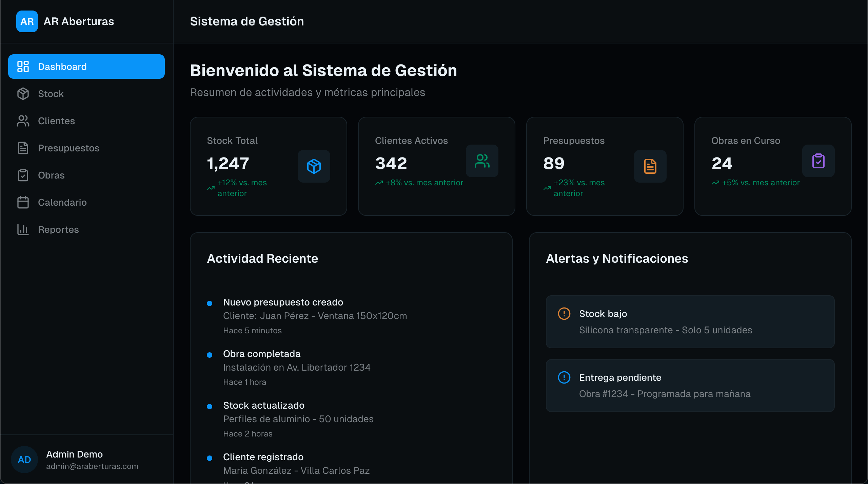Navigate to Presupuestos in sidebar
Screen dimensions: 868x484
(68, 148)
